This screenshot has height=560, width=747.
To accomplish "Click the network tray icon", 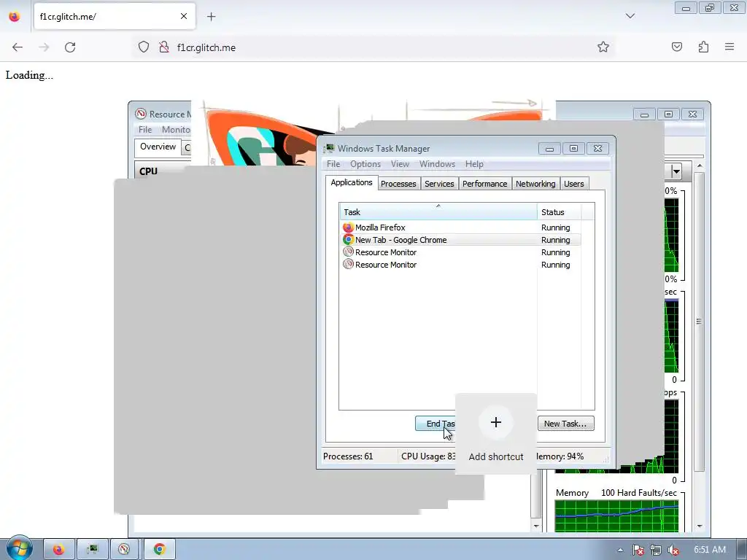I will [x=656, y=550].
